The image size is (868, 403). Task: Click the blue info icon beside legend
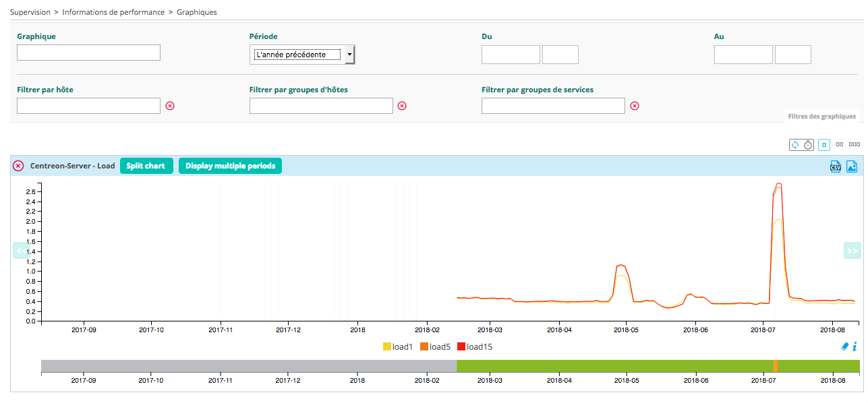tap(855, 346)
